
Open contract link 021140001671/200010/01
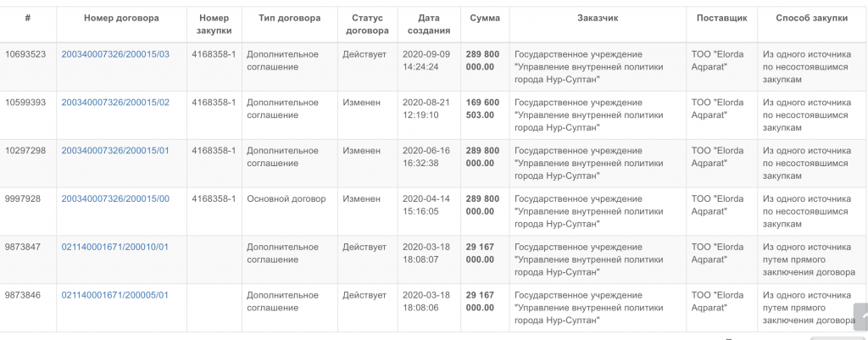pyautogui.click(x=114, y=247)
